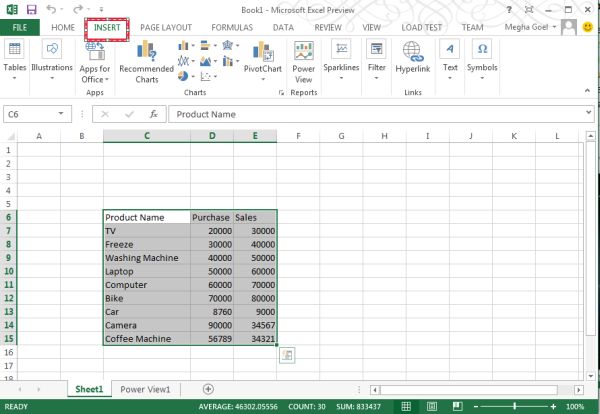Open the Filter group icon
This screenshot has width=600, height=414.
[377, 49]
